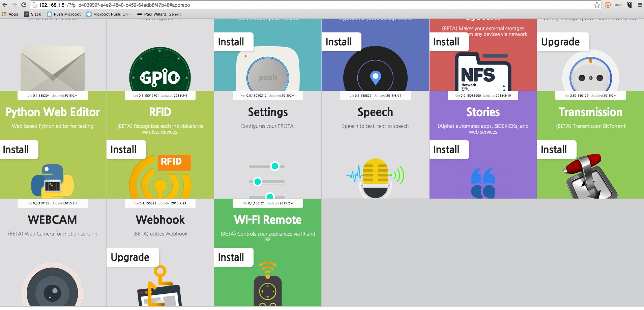Screen dimensions: 644x310
Task: Click the 'Ver 0,1,150323' version label
Action: (145, 203)
